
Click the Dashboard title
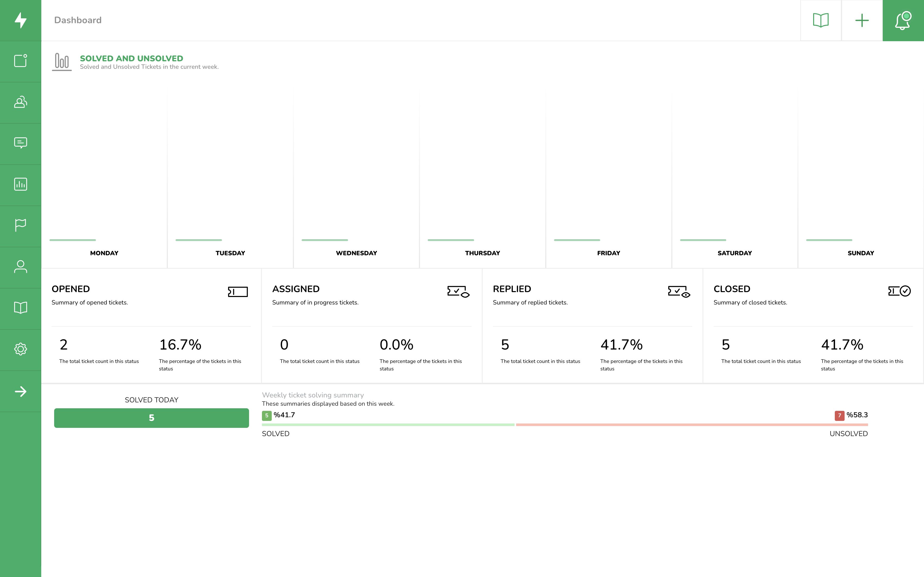click(78, 20)
